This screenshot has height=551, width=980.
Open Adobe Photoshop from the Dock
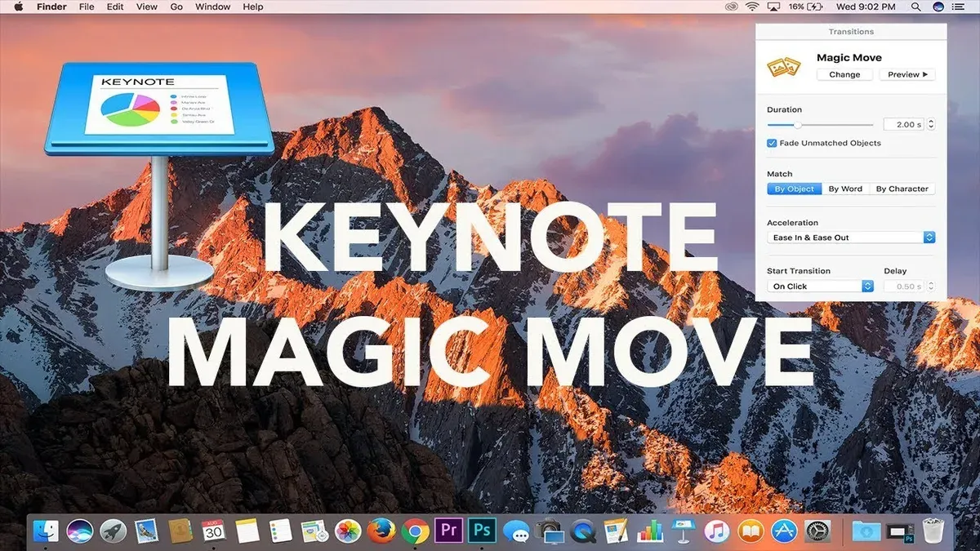coord(482,531)
